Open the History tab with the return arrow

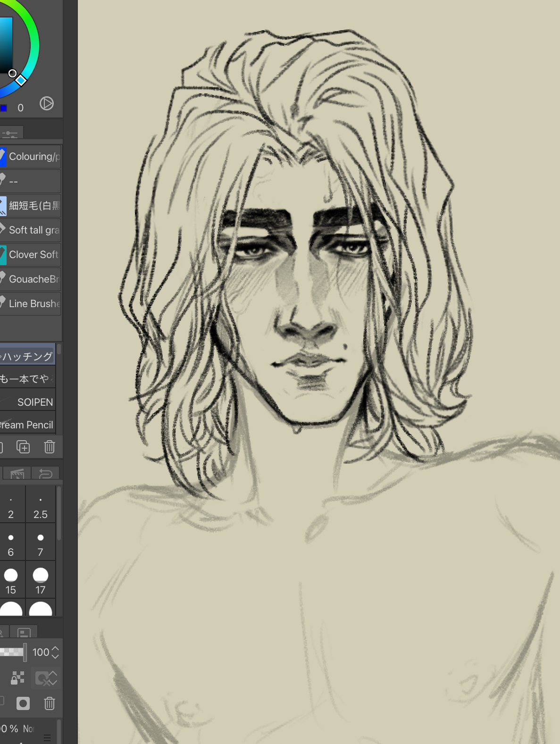45,473
